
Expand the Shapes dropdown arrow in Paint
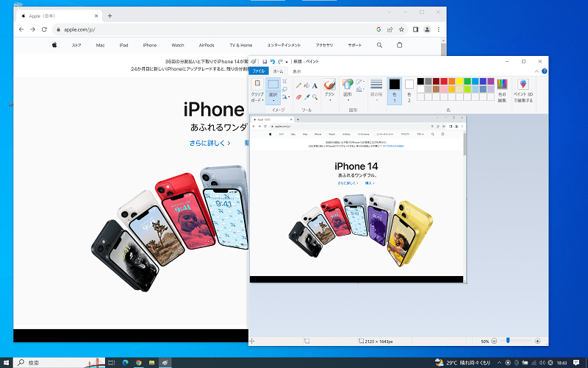tap(348, 100)
